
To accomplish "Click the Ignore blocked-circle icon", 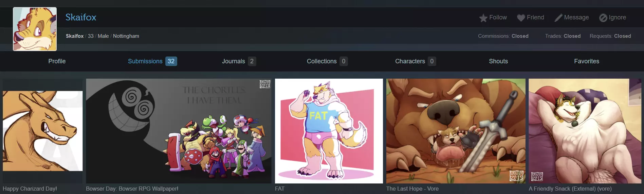I will pyautogui.click(x=603, y=18).
